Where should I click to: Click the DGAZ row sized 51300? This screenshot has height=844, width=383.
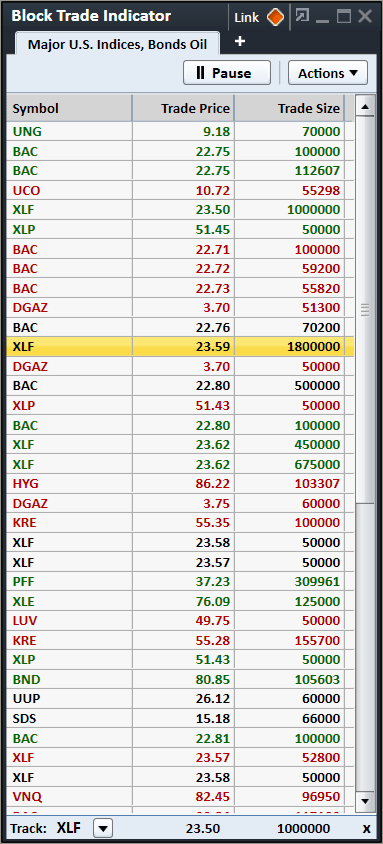pyautogui.click(x=180, y=308)
